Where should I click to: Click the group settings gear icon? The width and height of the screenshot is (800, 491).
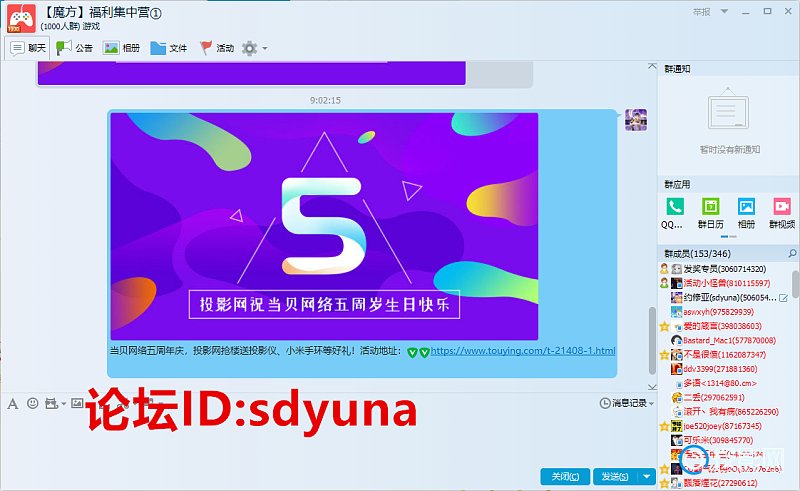tap(249, 48)
